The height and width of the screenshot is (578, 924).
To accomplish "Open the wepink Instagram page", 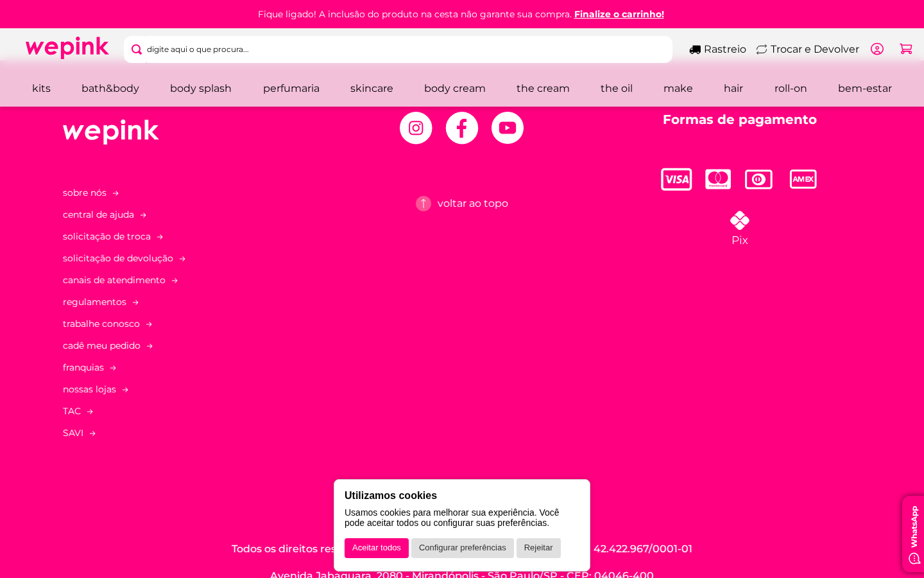I will [416, 128].
